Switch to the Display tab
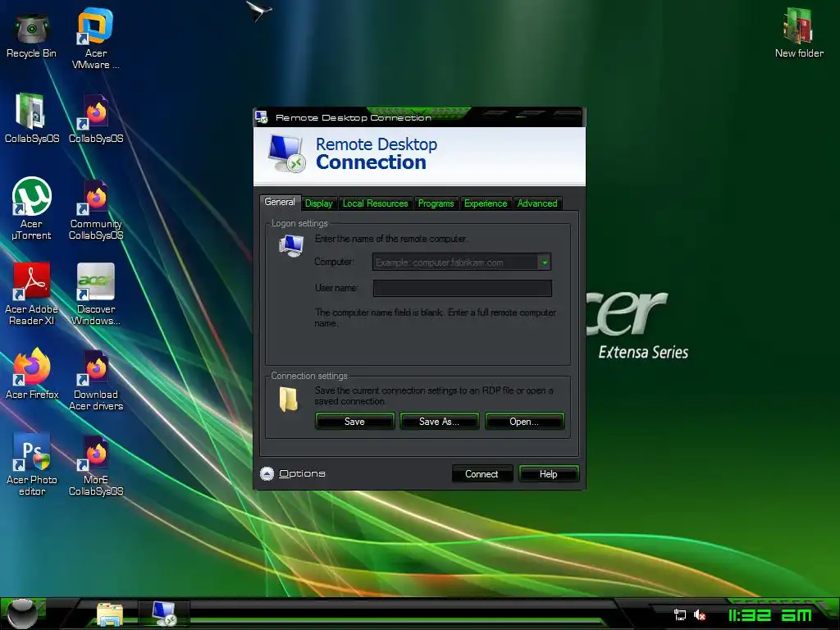This screenshot has height=630, width=840. tap(319, 203)
